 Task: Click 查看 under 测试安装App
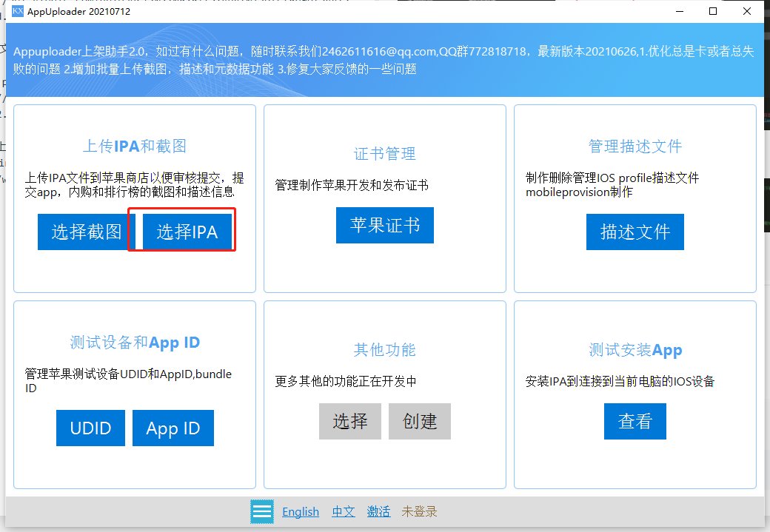pyautogui.click(x=635, y=421)
